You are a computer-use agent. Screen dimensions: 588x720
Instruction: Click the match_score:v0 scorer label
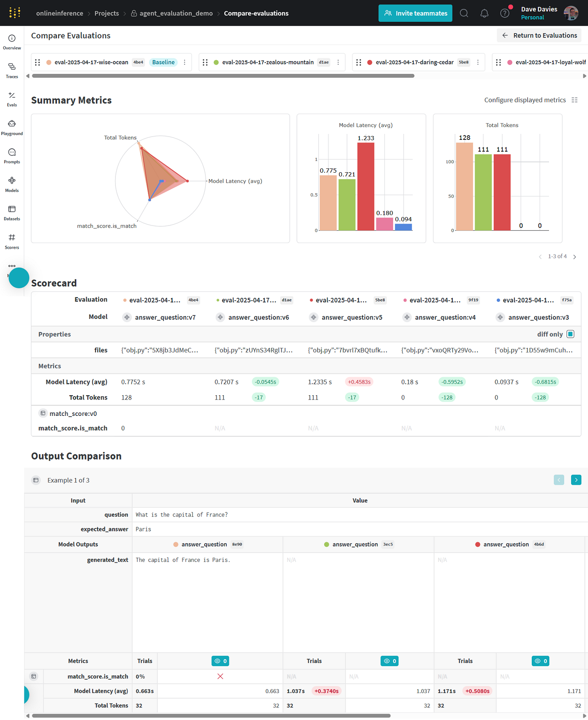pos(73,414)
